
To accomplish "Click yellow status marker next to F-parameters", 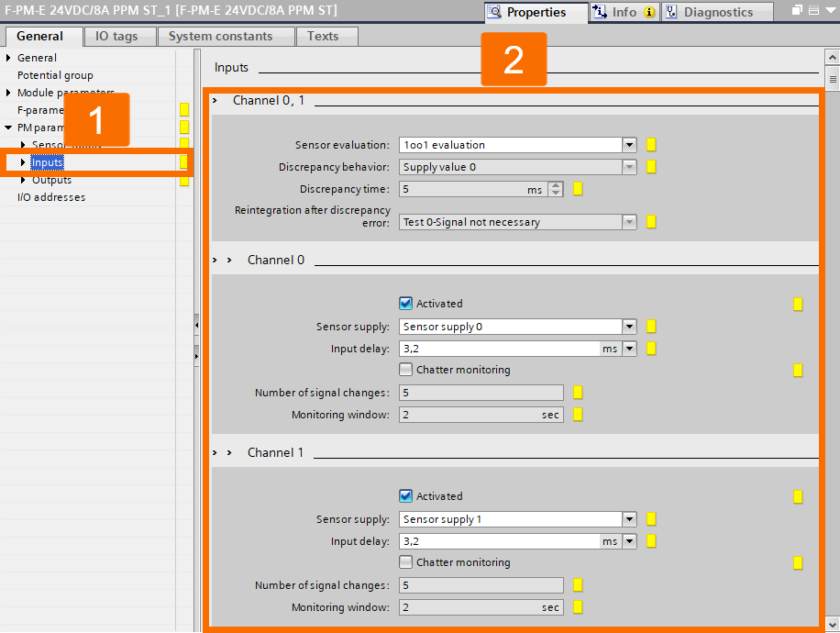I will (x=185, y=109).
